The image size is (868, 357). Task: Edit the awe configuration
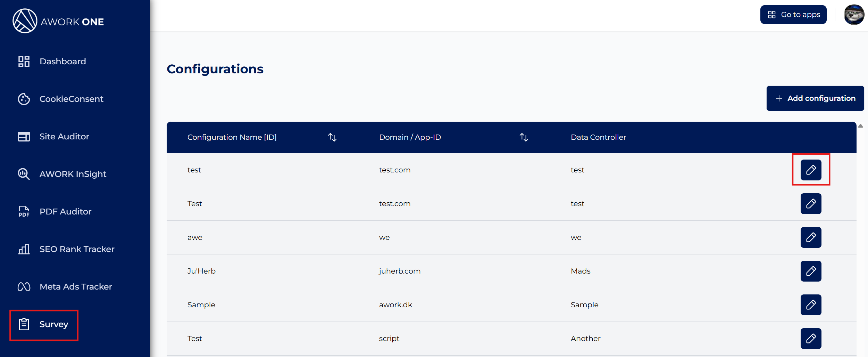811,237
